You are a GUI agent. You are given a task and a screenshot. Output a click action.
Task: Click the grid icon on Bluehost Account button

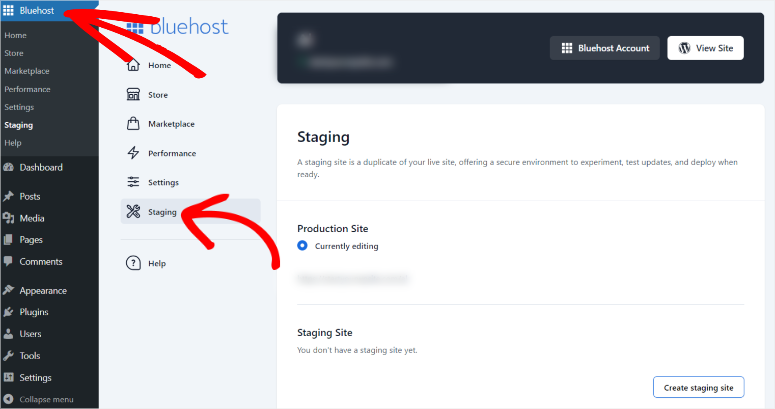[x=567, y=48]
